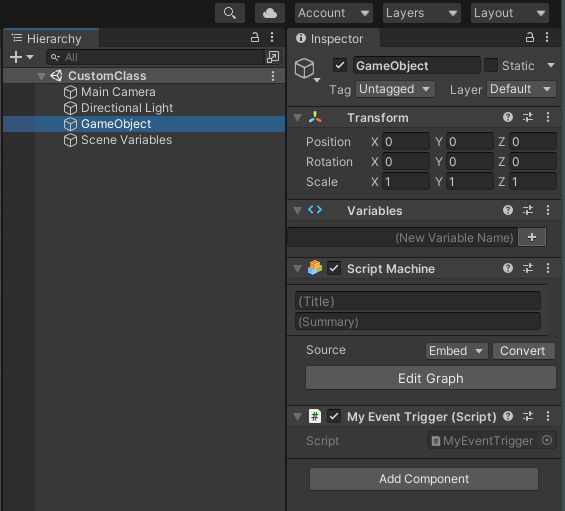Toggle My Event Trigger enabled checkbox

coord(334,416)
